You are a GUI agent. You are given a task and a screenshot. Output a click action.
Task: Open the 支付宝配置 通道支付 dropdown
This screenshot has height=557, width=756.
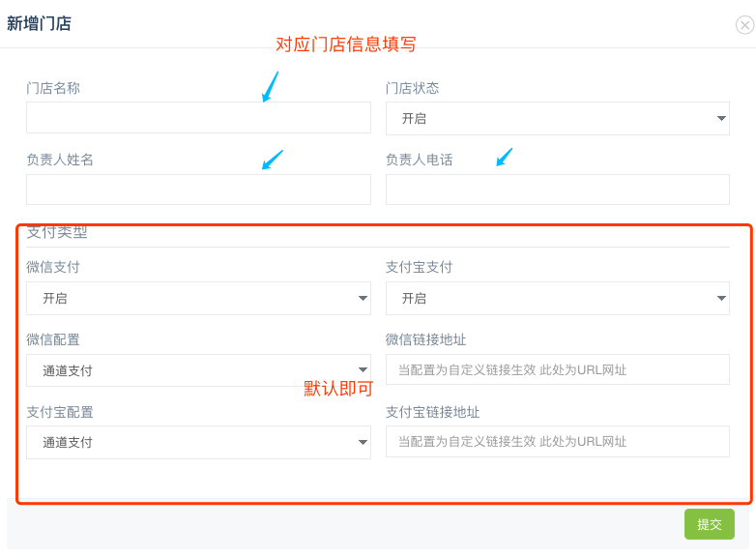198,442
